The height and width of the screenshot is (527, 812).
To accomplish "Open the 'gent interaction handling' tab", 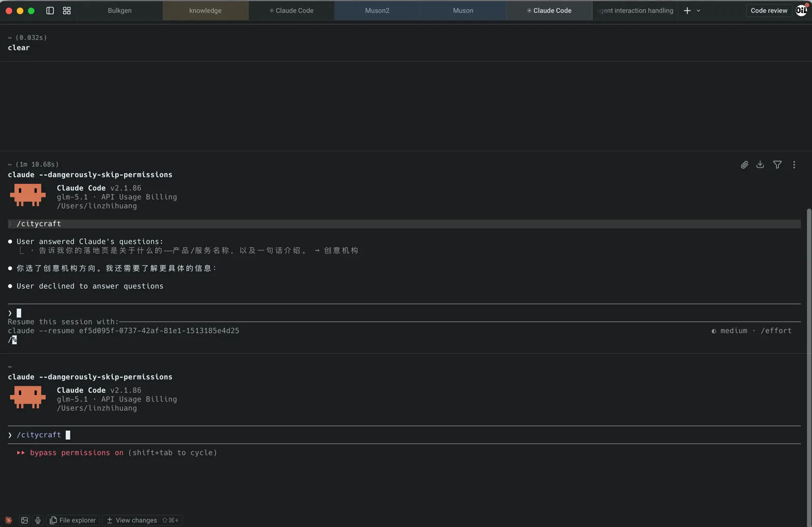I will tap(635, 10).
